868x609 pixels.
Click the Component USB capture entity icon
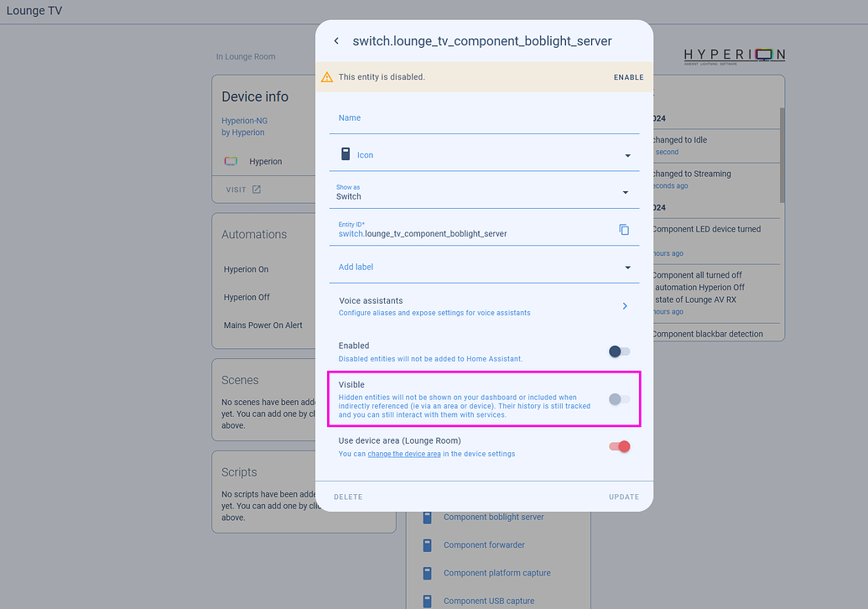pos(428,601)
